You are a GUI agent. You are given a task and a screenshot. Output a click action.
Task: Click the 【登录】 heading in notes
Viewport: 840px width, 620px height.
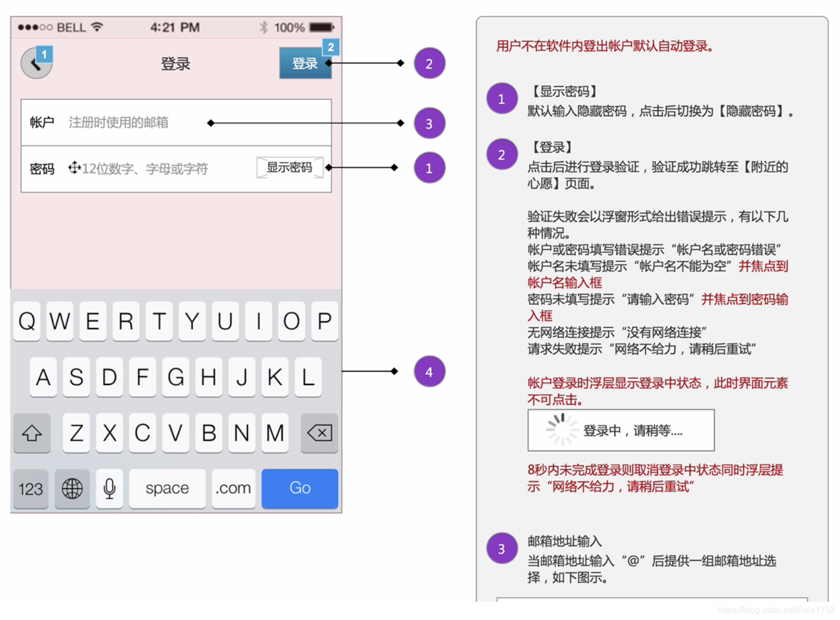click(x=552, y=147)
